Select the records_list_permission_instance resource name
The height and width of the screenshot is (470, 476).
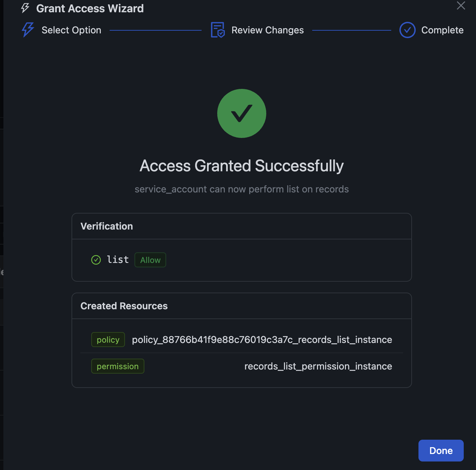(318, 366)
